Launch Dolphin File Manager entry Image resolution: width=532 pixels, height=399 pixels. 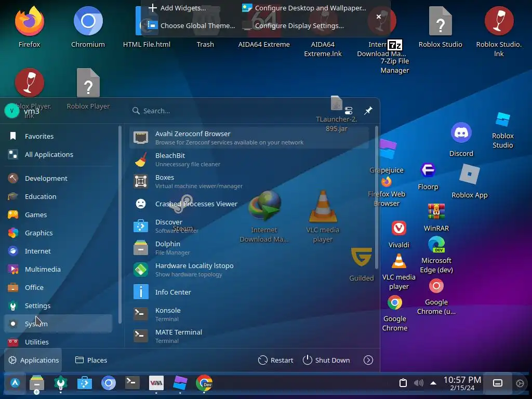coord(249,248)
